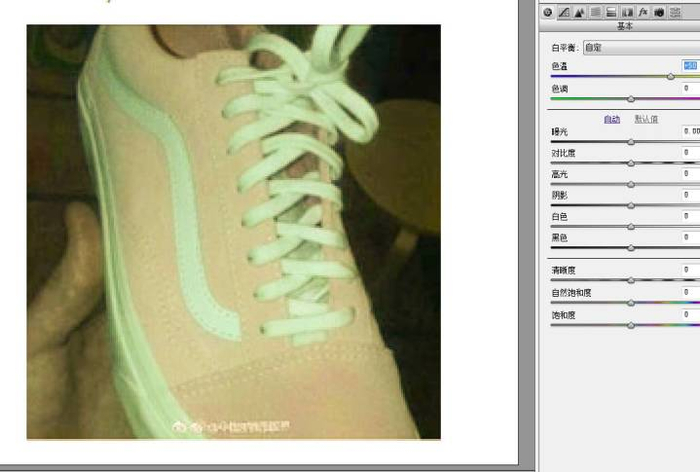Viewport: 700px width, 472px height.
Task: Click the 色调 tint slider handle
Action: pos(631,99)
